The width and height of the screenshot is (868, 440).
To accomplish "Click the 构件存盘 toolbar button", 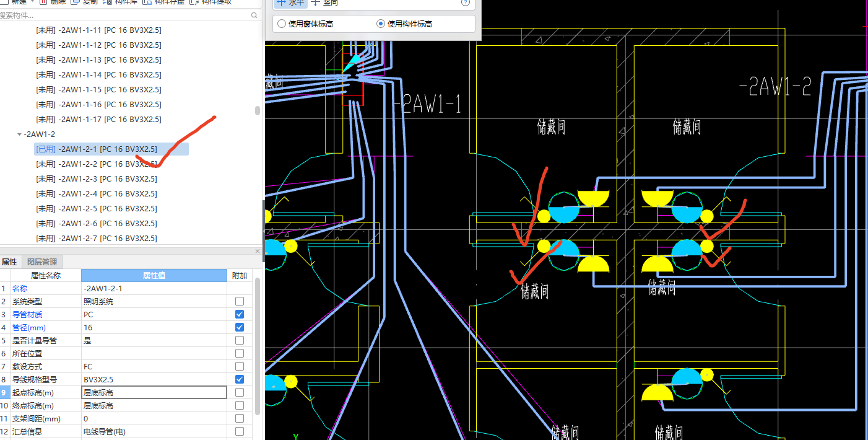I will point(163,2).
